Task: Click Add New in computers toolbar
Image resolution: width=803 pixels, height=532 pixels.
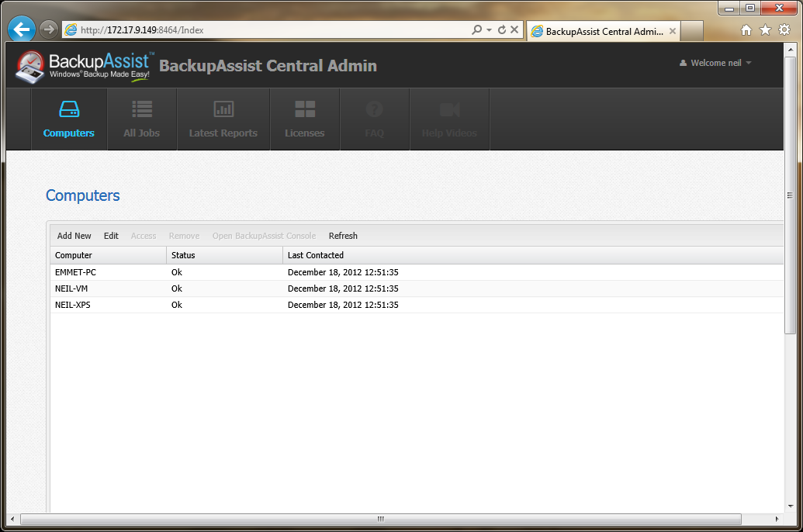Action: click(74, 236)
